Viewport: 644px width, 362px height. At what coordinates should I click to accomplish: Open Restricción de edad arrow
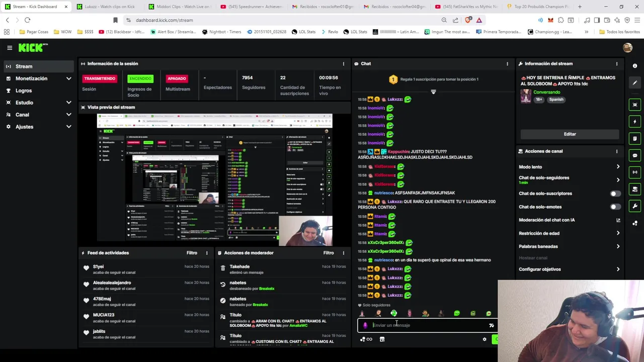[x=618, y=233]
